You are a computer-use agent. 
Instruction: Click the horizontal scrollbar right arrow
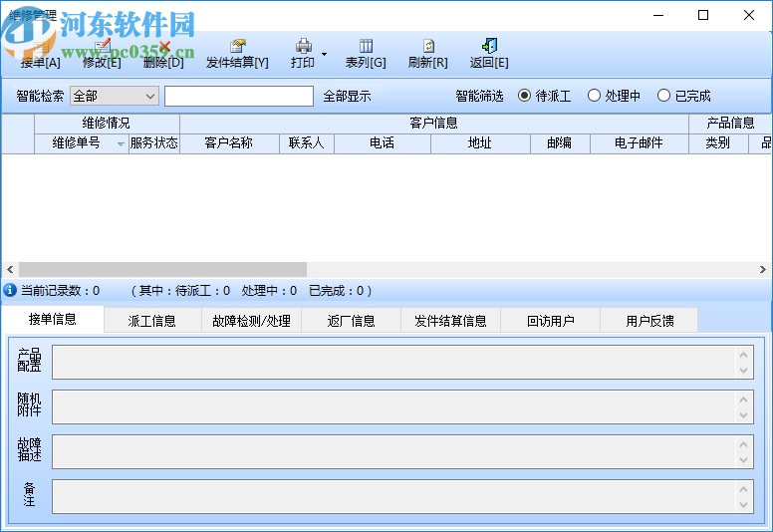763,269
